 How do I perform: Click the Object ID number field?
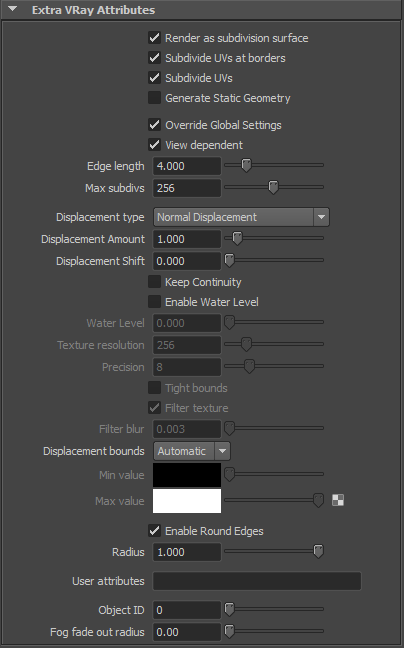pyautogui.click(x=187, y=610)
